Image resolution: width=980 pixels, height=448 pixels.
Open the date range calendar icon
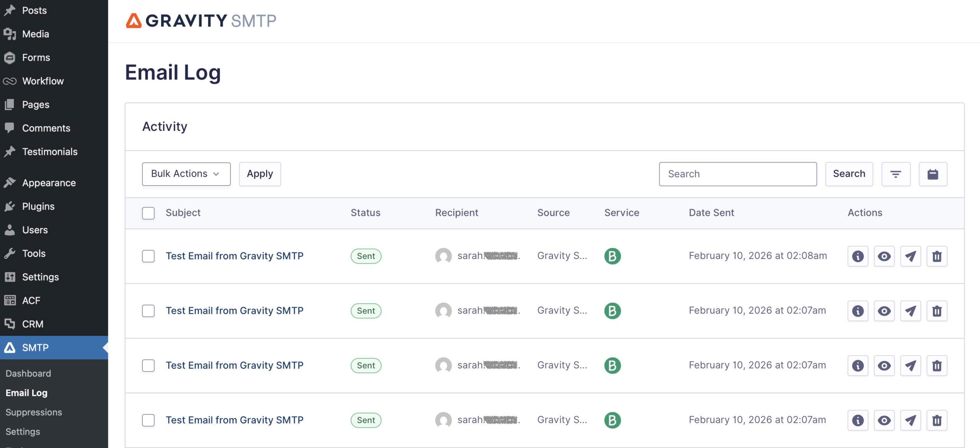[x=933, y=174]
